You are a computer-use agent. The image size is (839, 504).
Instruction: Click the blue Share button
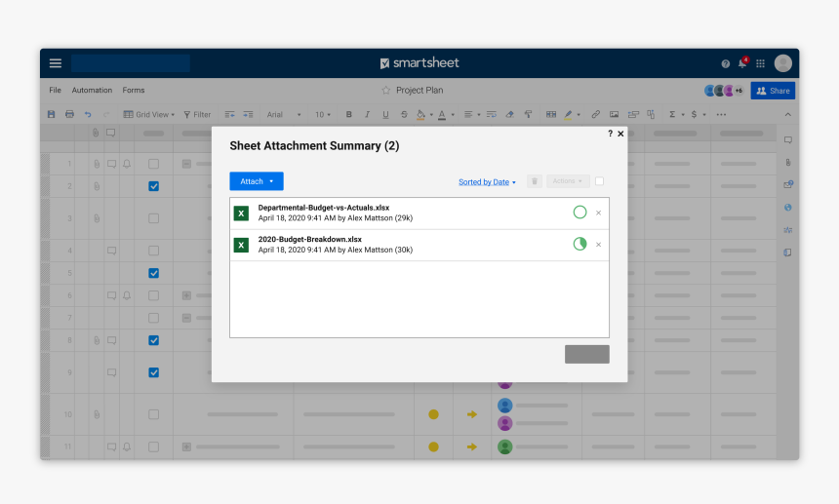pos(773,91)
